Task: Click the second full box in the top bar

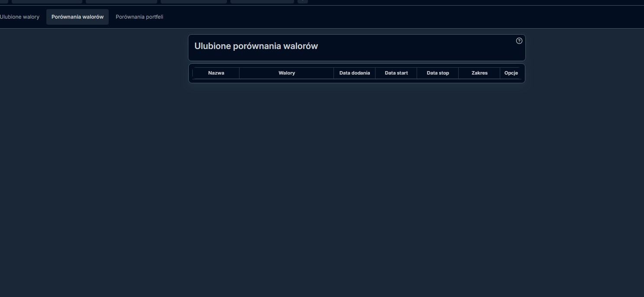Action: tap(121, 1)
